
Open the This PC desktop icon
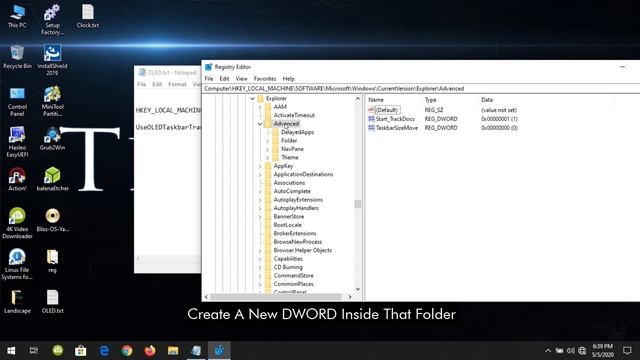[17, 16]
